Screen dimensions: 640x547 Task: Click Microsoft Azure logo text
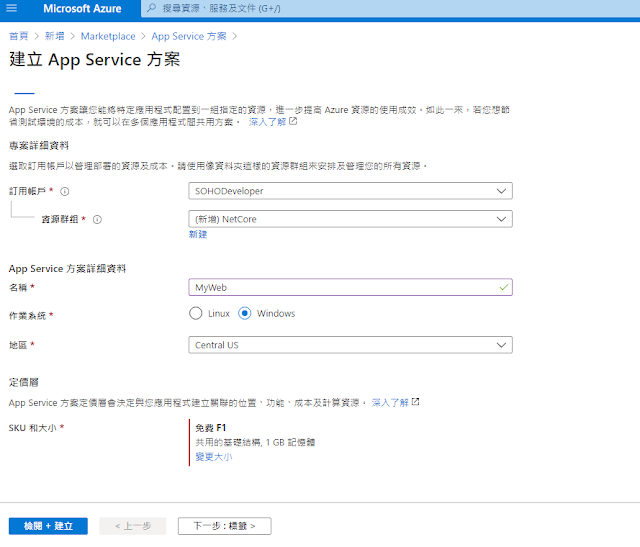82,9
